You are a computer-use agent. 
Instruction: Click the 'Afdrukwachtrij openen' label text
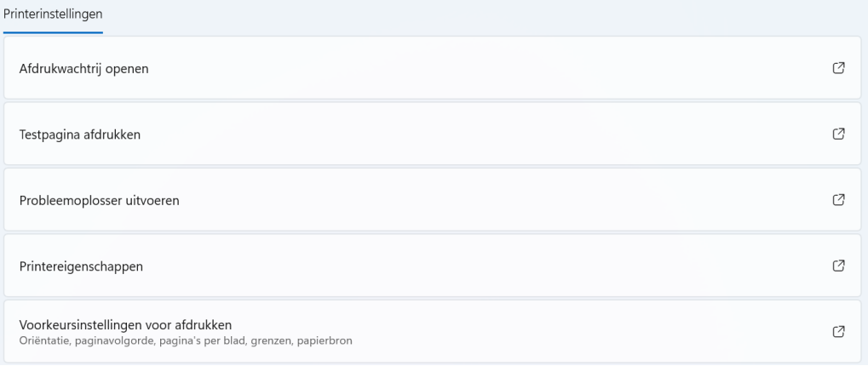pos(83,69)
